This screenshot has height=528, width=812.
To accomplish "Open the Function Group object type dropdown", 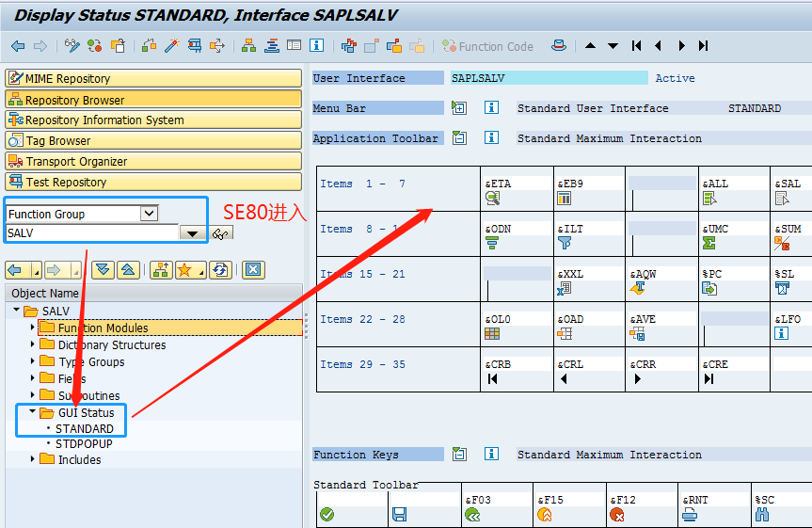I will pyautogui.click(x=150, y=213).
